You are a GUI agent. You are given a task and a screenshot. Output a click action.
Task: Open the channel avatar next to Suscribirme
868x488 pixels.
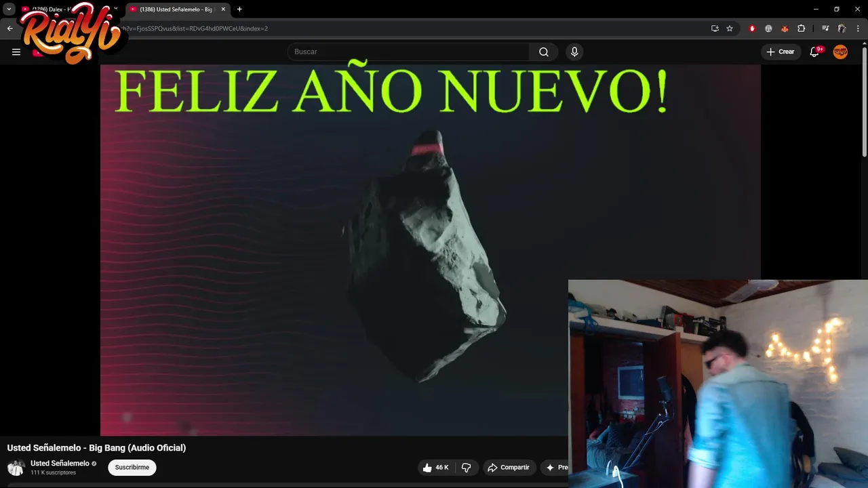16,468
